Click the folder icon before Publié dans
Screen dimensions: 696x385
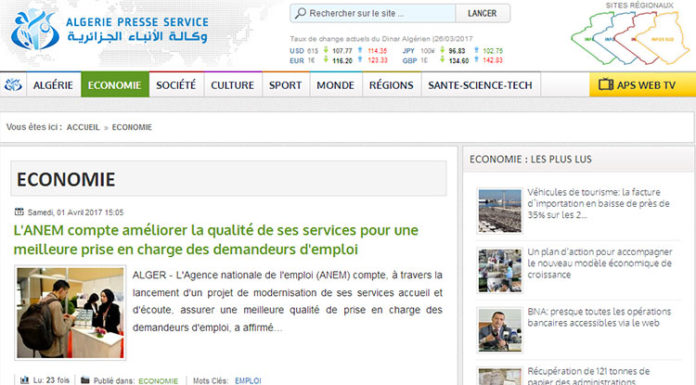pos(85,380)
